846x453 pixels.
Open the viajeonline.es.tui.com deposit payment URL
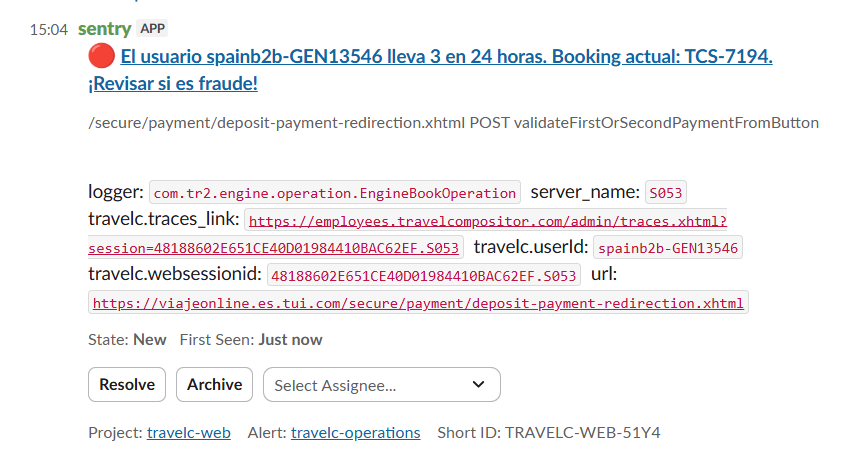pyautogui.click(x=417, y=303)
